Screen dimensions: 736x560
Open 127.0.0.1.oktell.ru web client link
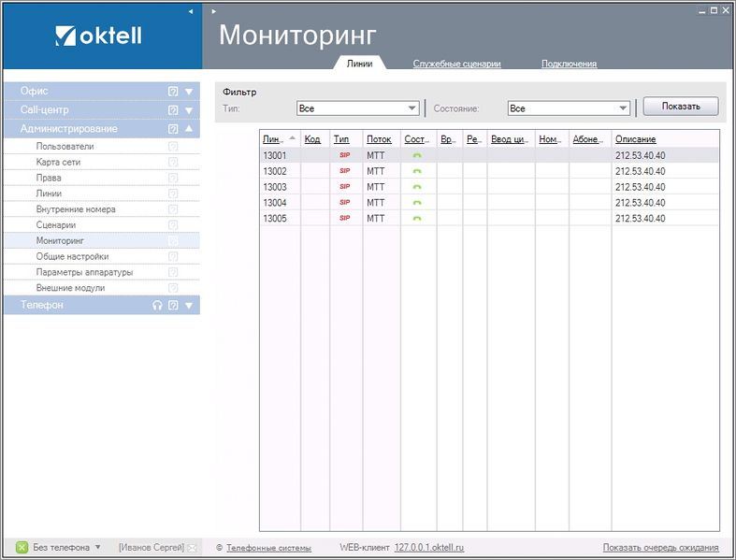click(x=429, y=547)
